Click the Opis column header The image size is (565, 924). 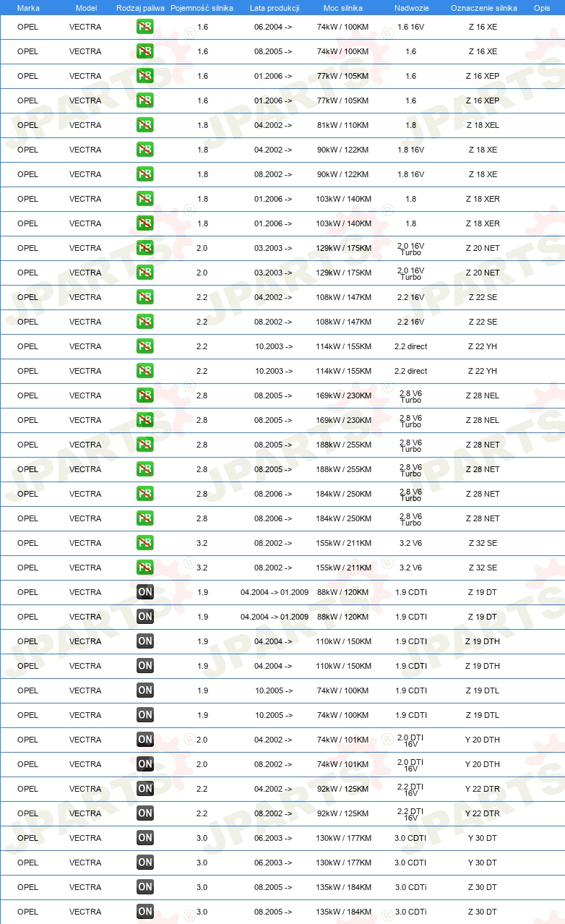(x=542, y=8)
